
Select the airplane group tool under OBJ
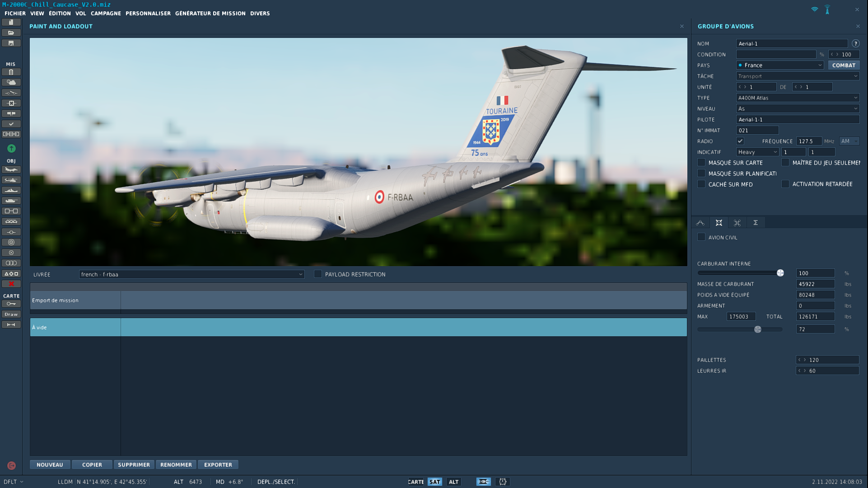pos(11,169)
